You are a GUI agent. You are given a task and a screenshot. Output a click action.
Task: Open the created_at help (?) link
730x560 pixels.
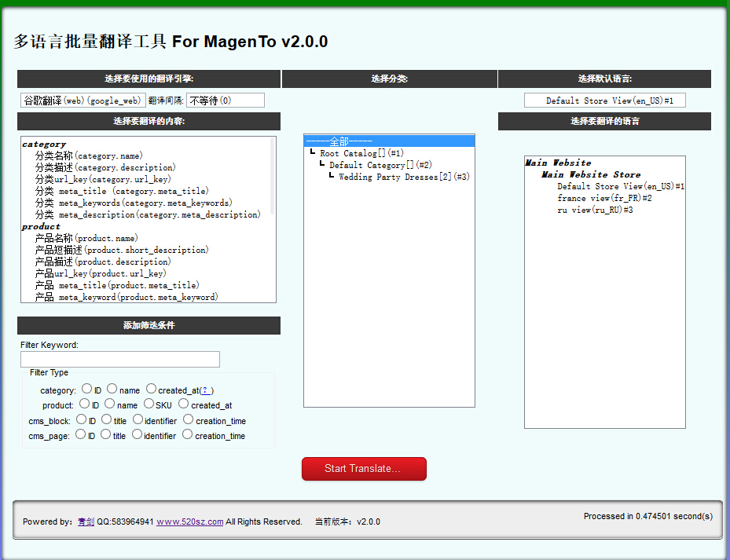pyautogui.click(x=205, y=390)
